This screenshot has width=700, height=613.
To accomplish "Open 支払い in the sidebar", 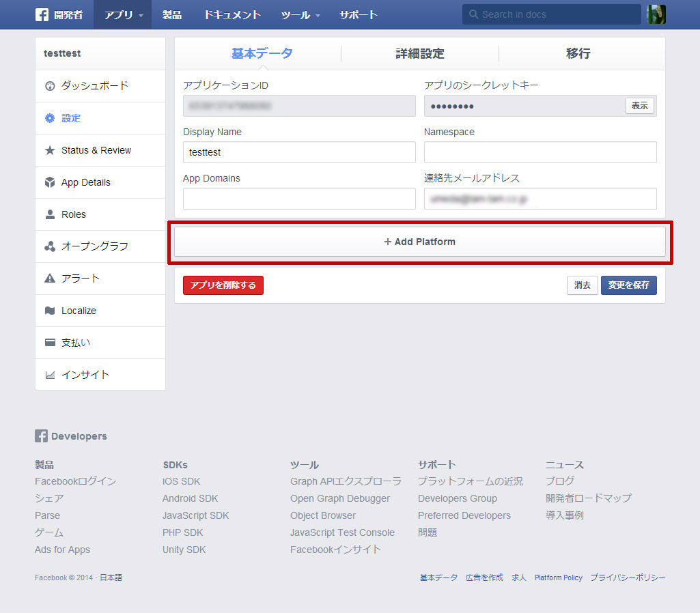I will tap(100, 343).
